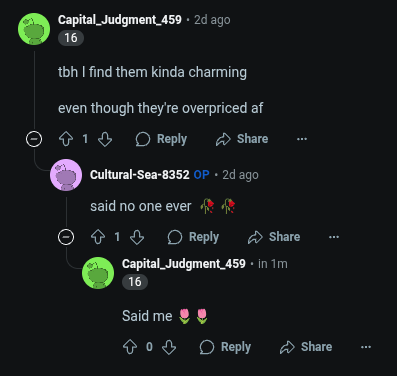Reply to the "Said me" comment

pos(225,347)
